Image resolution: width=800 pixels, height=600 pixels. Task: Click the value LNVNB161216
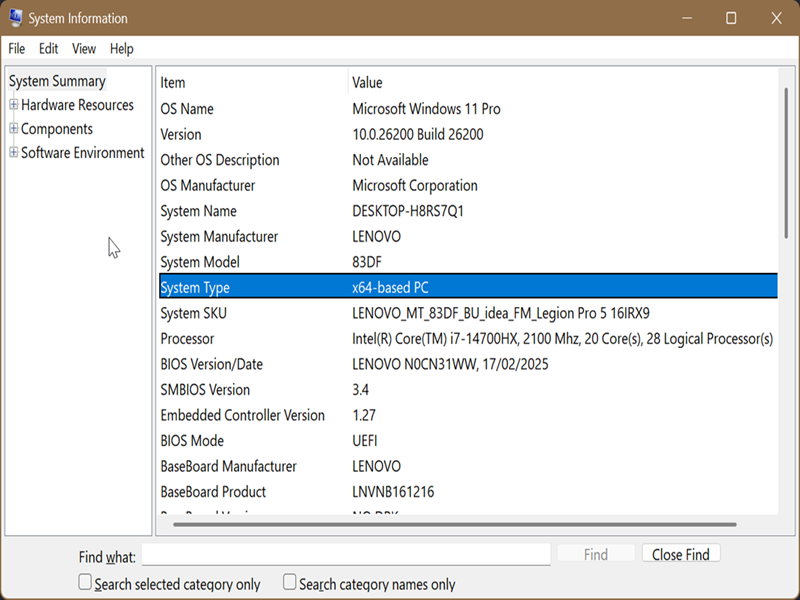click(x=393, y=491)
